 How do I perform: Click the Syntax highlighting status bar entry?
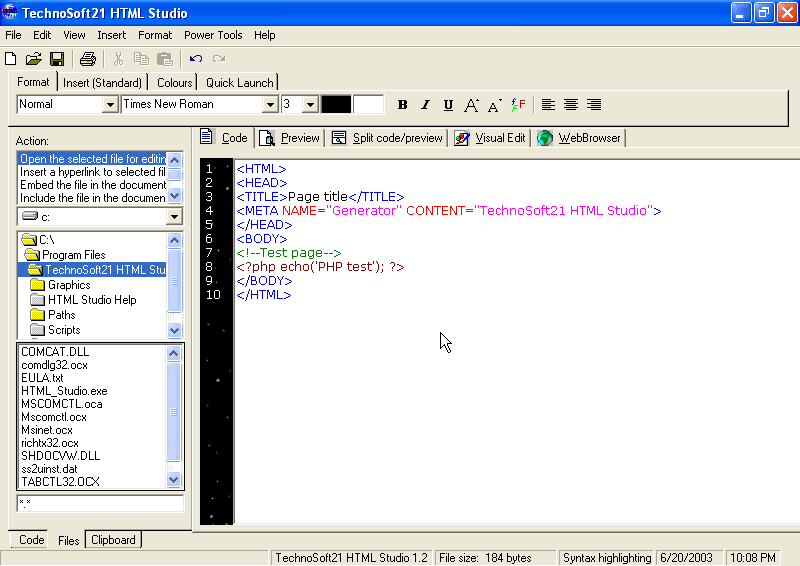tap(607, 558)
